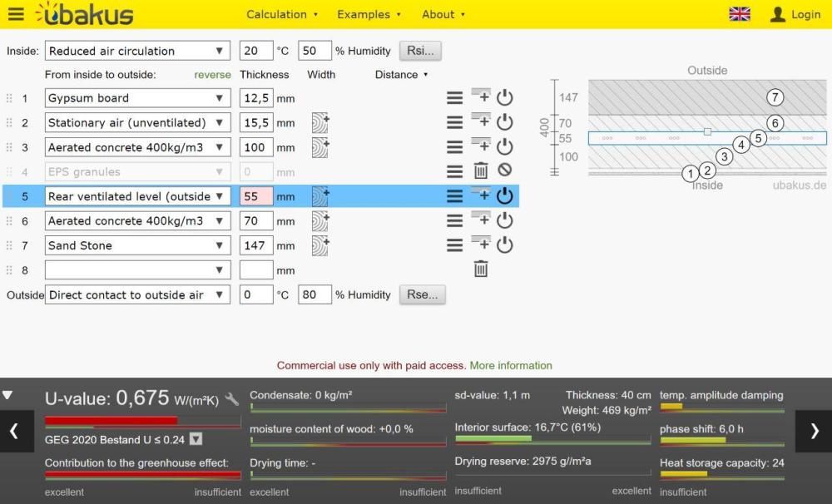Image resolution: width=832 pixels, height=504 pixels.
Task: Add width pattern to row 3 Aerated concrete
Action: [x=320, y=147]
